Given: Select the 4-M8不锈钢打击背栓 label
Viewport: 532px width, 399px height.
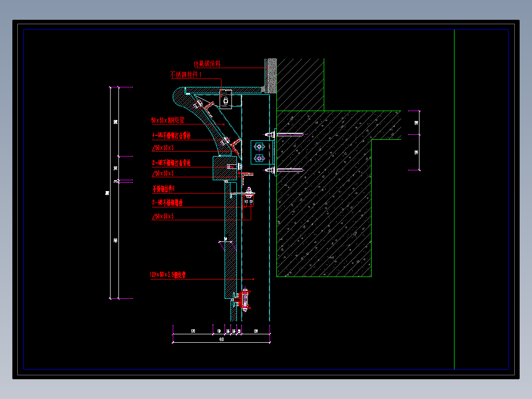Looking at the screenshot, I should (x=171, y=136).
